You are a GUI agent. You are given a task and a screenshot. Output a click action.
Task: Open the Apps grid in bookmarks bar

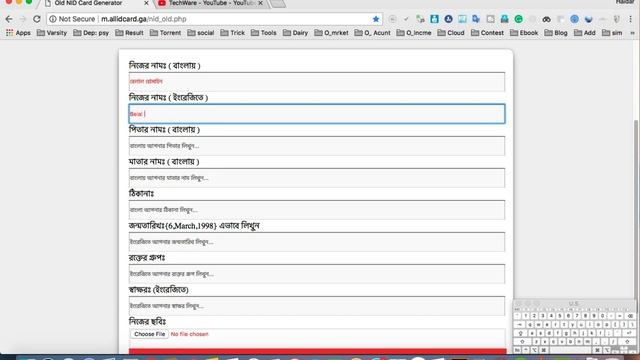[x=18, y=33]
